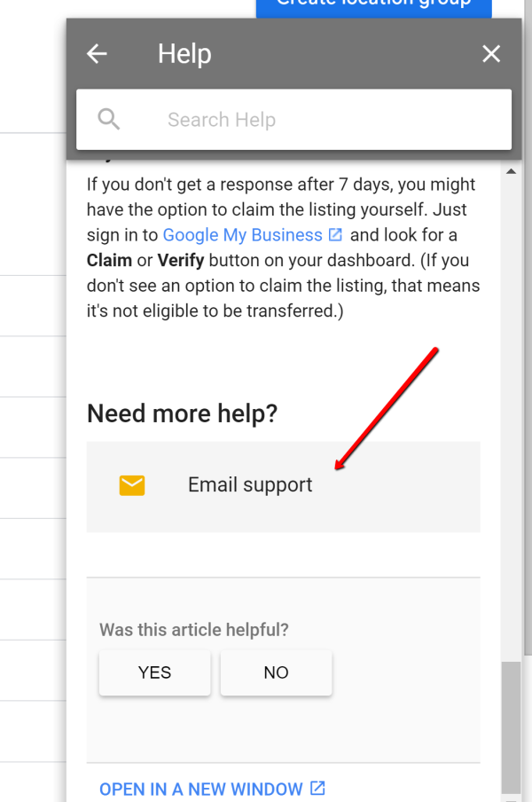Click the help panel scroll-up arrow
The height and width of the screenshot is (802, 532).
511,171
